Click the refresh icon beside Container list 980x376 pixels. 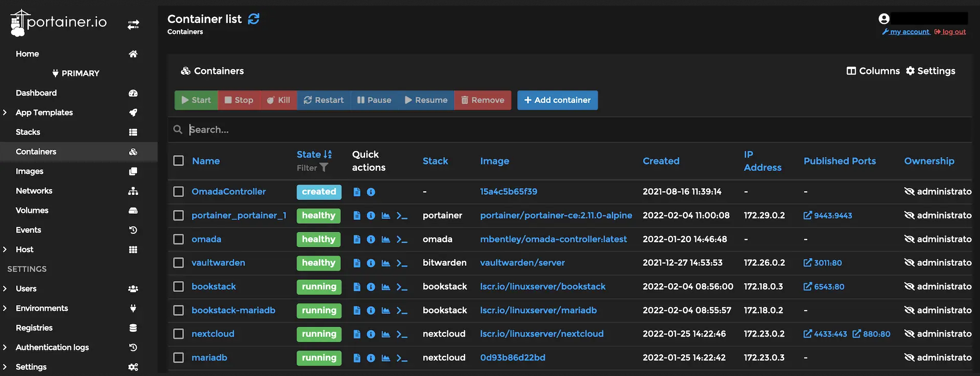254,19
